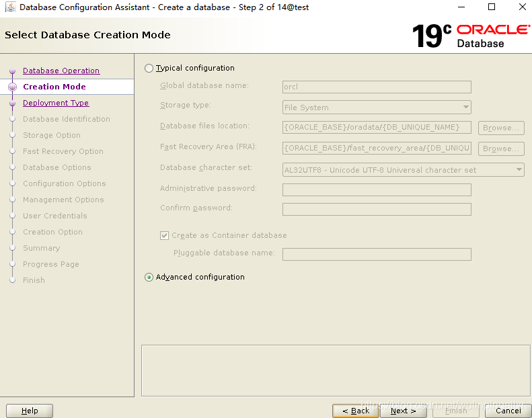The height and width of the screenshot is (418, 532).
Task: Click the Configuration Options step
Action: tap(65, 183)
